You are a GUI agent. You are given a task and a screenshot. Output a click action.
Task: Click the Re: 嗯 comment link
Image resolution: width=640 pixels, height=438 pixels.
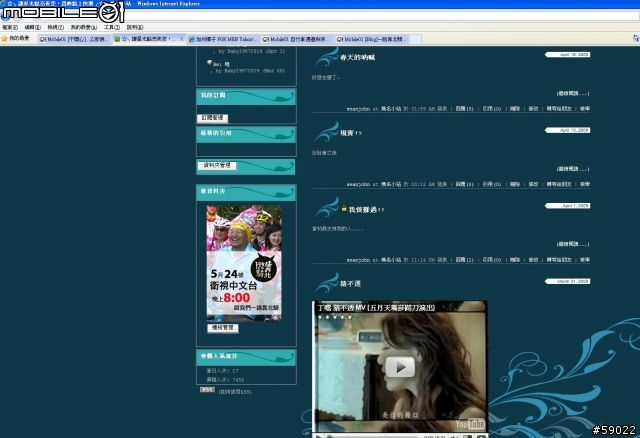point(221,64)
